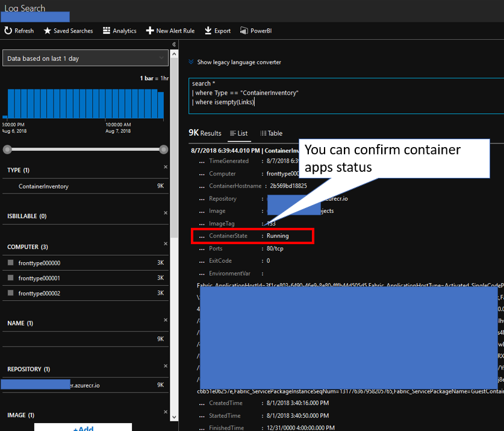Click the left pane scroll up arrow

click(174, 54)
